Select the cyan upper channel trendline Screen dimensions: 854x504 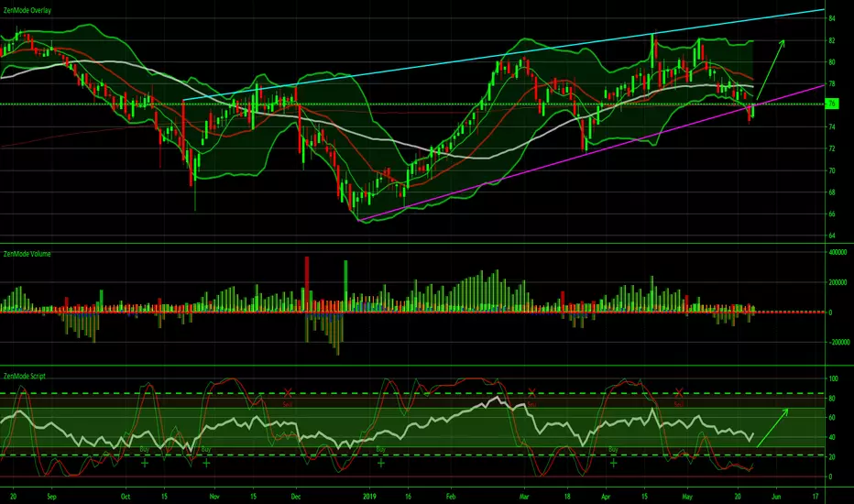(504, 55)
